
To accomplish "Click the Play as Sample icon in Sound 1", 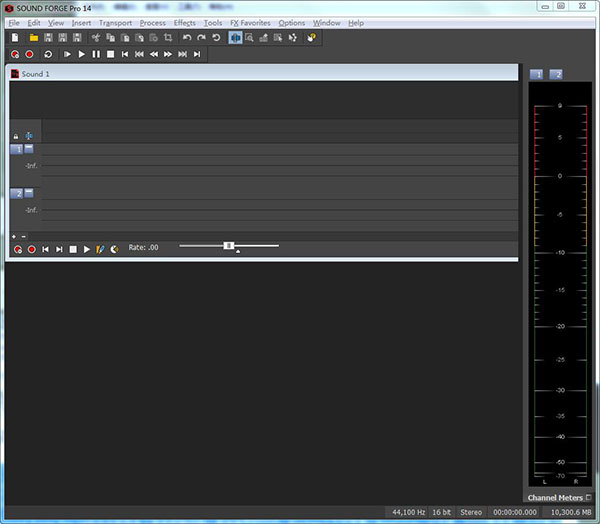I will (x=100, y=250).
